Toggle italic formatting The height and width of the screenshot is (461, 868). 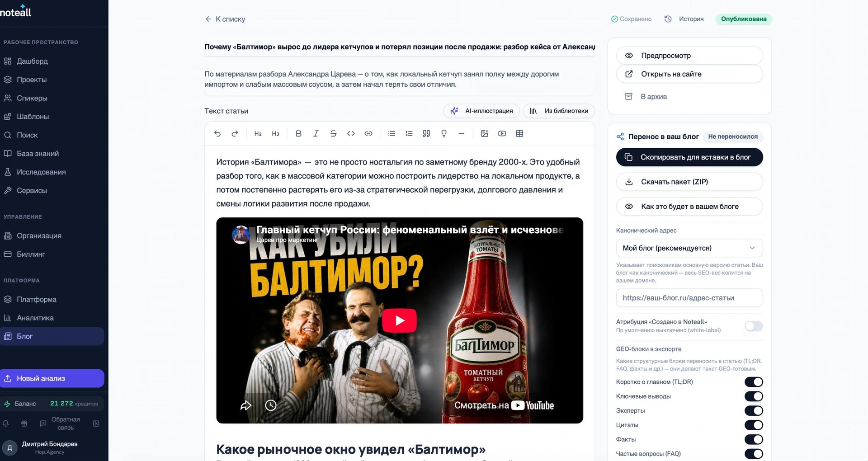316,133
